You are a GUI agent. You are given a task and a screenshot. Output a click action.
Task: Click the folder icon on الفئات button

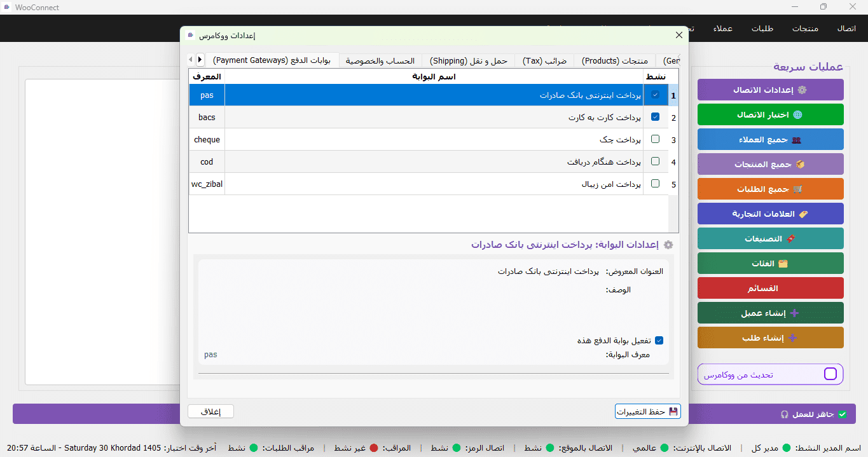pyautogui.click(x=783, y=264)
